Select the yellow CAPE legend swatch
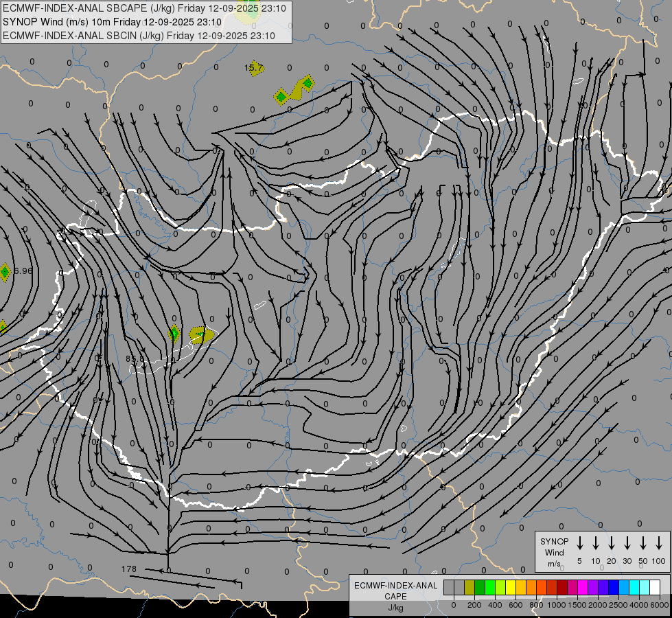Image resolution: width=672 pixels, height=618 pixels. point(511,587)
